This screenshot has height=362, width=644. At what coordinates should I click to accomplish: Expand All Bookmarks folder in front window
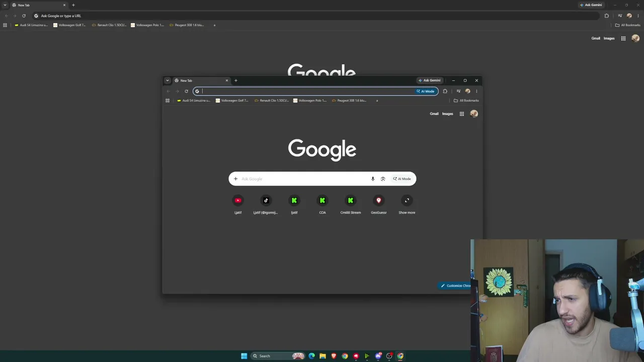pyautogui.click(x=466, y=101)
